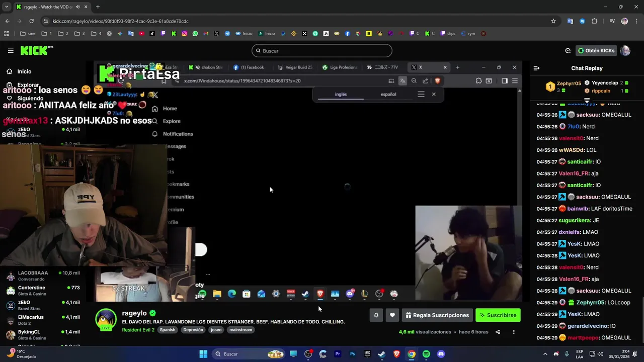The height and width of the screenshot is (362, 644).
Task: Open the Instagram bookmark icon
Action: coord(185,34)
